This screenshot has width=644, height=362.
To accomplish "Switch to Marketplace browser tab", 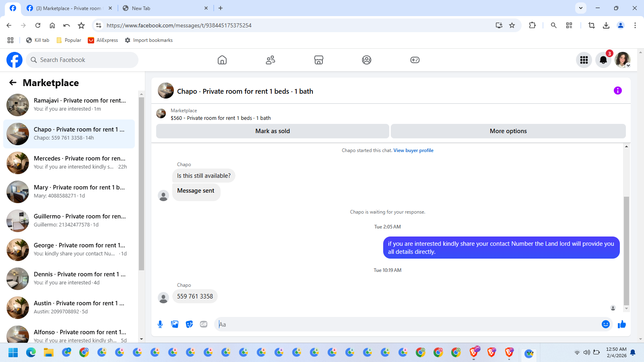I will point(68,8).
